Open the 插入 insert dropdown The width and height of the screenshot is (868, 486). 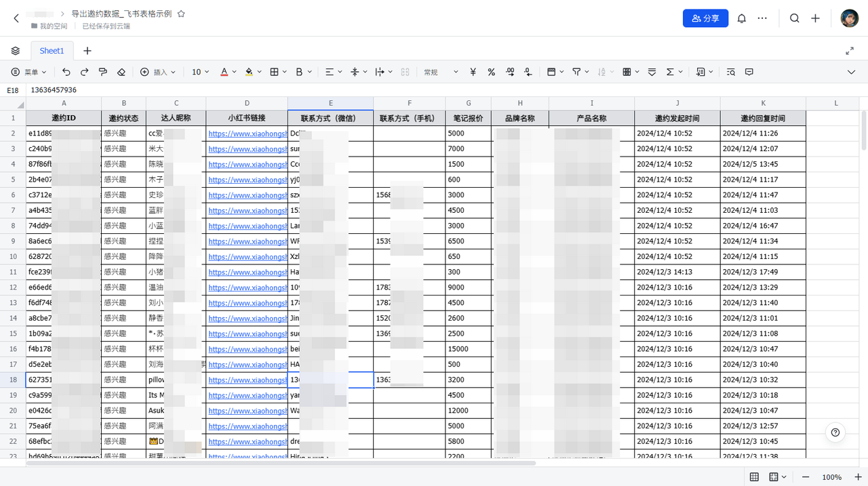[x=158, y=72]
